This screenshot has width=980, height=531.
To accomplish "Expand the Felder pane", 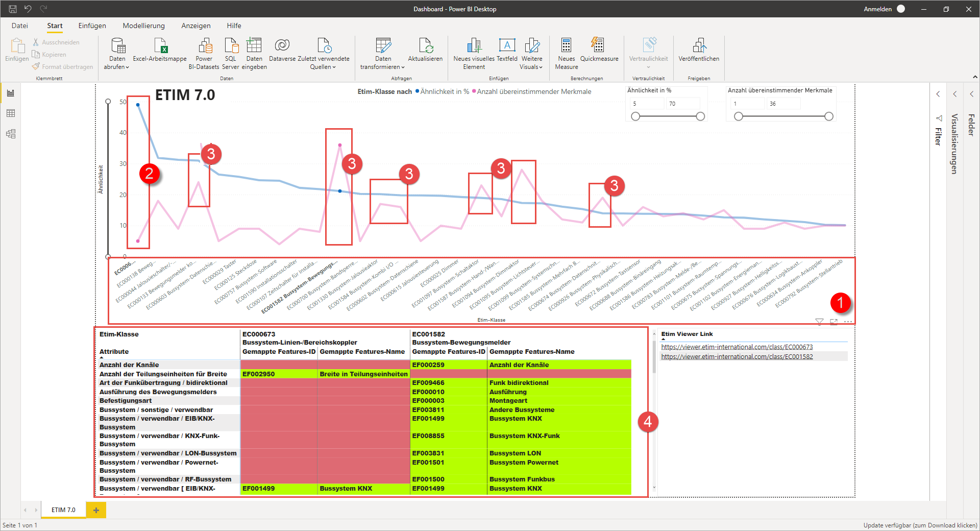I will pos(972,94).
